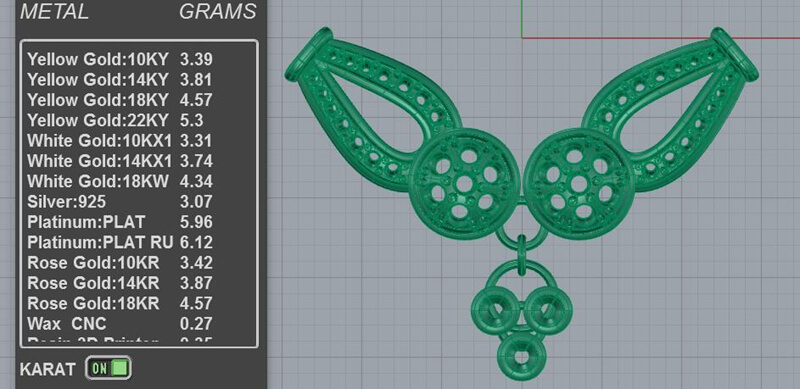Click the METAL column header
800x389 pixels.
tap(55, 12)
